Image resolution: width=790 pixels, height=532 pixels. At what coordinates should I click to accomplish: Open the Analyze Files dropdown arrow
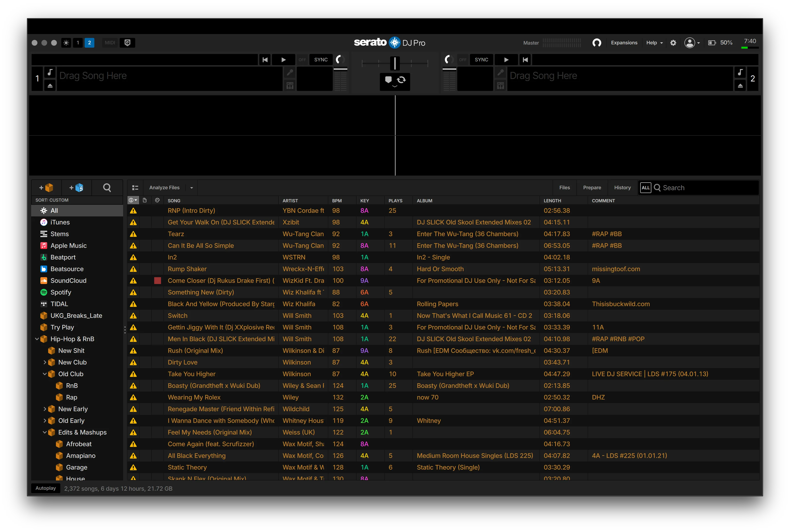pyautogui.click(x=191, y=188)
